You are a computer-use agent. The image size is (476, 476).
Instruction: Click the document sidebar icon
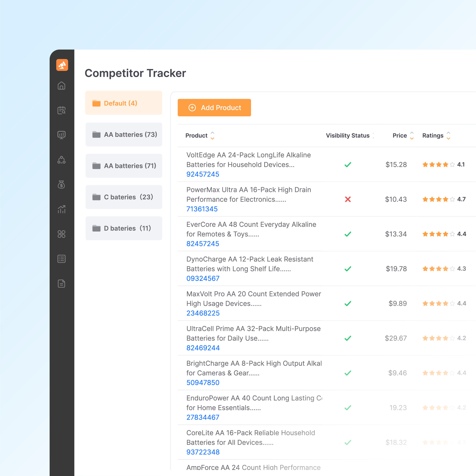click(x=61, y=284)
